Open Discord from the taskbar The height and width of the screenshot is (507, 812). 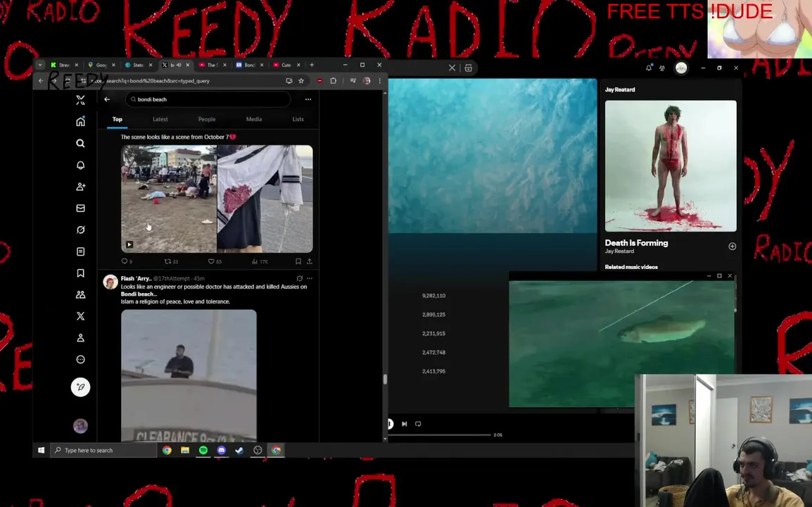[221, 450]
